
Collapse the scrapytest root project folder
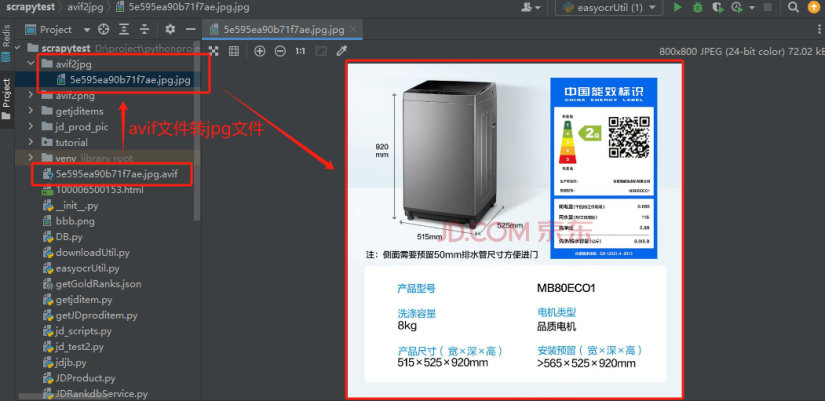pyautogui.click(x=19, y=48)
